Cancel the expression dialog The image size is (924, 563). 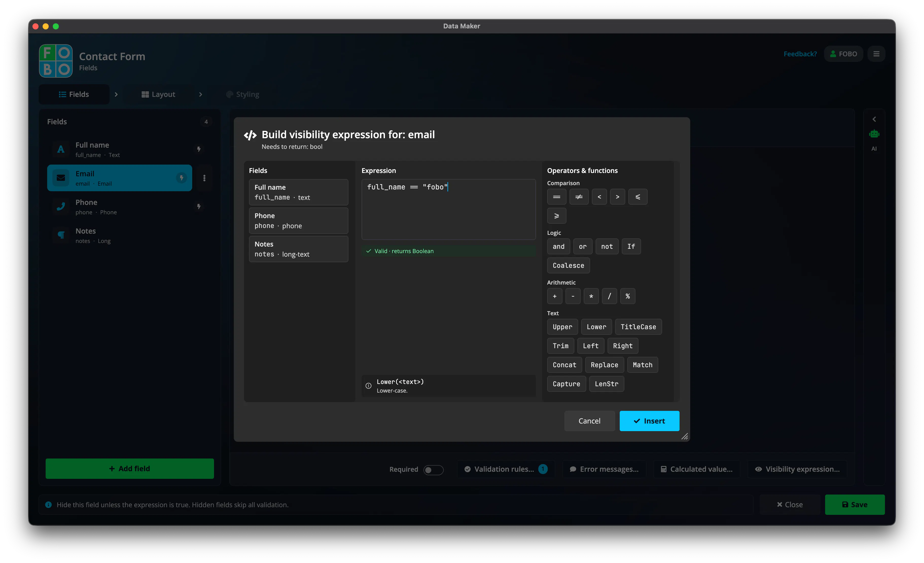click(590, 421)
